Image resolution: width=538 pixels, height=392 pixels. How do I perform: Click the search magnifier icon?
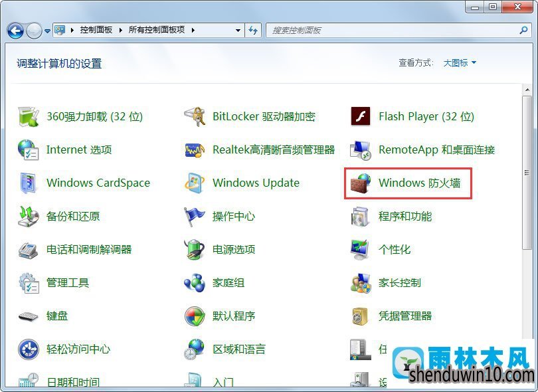pos(523,30)
